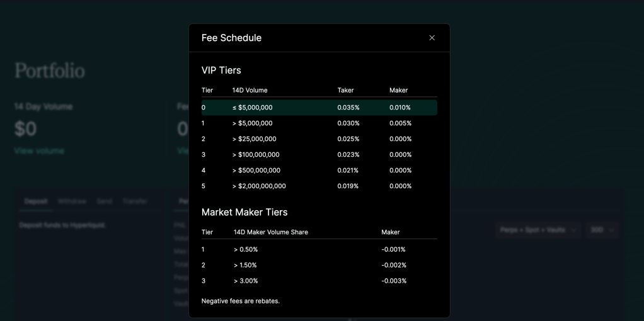The image size is (644, 321).
Task: Click the 14D Maker Volume Share header
Action: (x=271, y=232)
